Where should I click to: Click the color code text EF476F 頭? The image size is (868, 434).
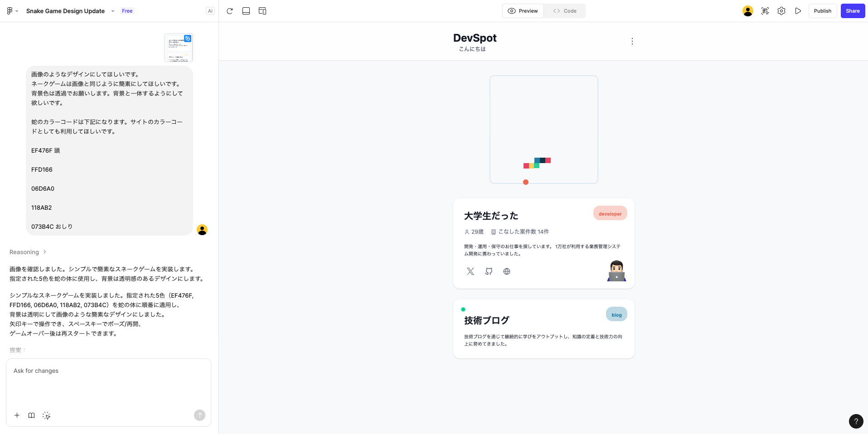pos(45,150)
